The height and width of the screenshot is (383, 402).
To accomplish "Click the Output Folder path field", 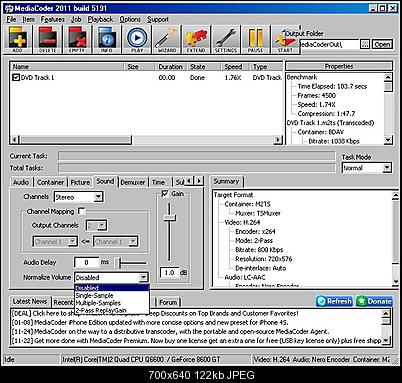I will [x=329, y=44].
